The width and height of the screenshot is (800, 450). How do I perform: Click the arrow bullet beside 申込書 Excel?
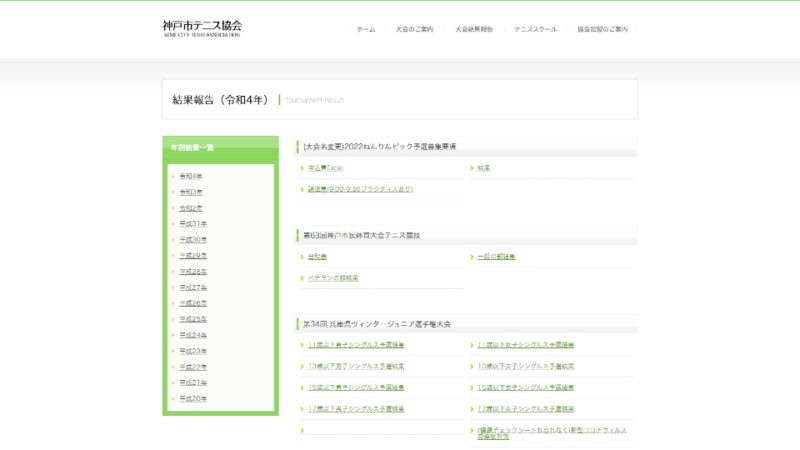302,168
